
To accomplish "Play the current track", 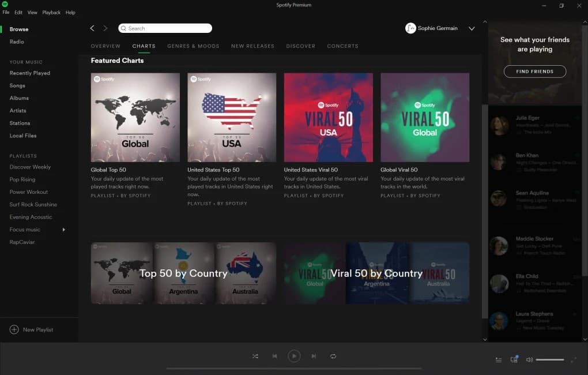I will point(294,355).
